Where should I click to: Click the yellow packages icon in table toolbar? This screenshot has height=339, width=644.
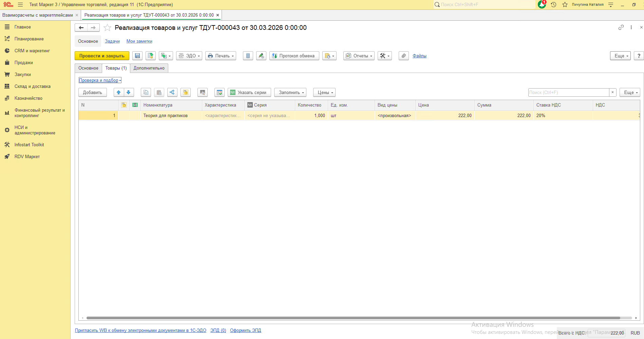[186, 93]
